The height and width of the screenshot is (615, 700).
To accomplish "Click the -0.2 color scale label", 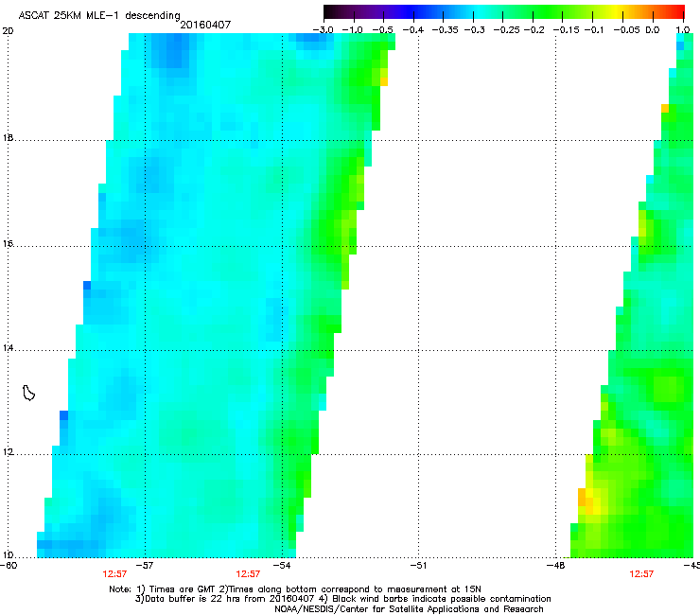I will coord(534,30).
